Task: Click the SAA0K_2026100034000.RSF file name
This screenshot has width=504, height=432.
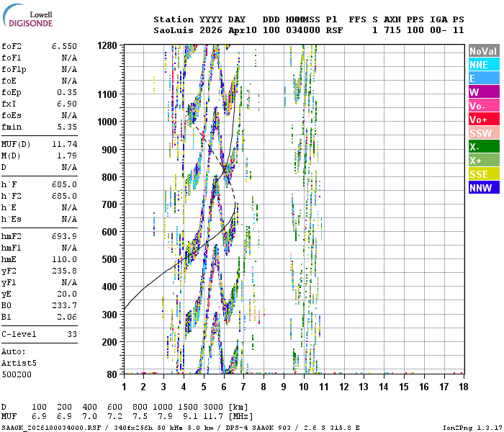Action: (x=51, y=428)
